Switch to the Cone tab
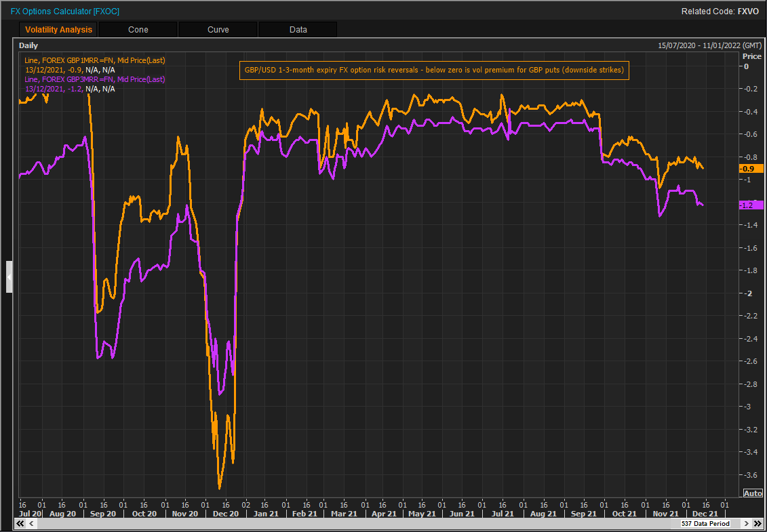The width and height of the screenshot is (767, 532). click(138, 29)
